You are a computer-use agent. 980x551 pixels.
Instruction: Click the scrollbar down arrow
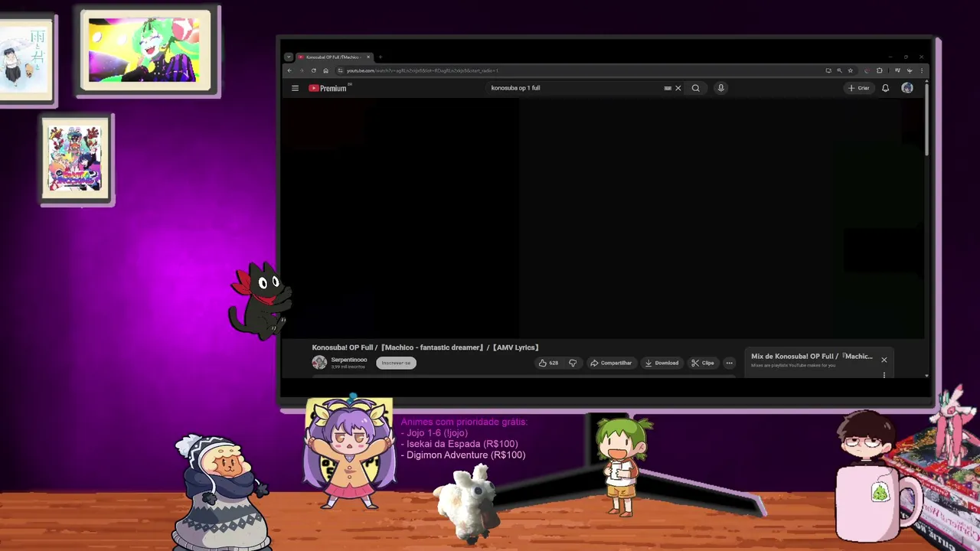(x=926, y=376)
